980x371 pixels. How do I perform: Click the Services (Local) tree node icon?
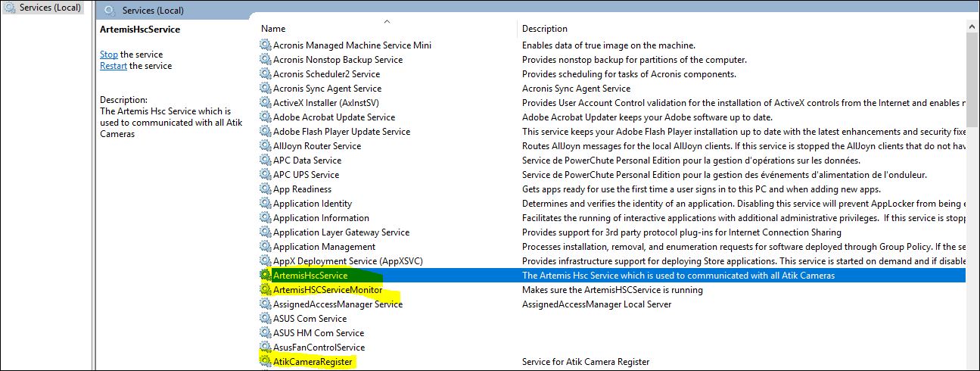(11, 8)
